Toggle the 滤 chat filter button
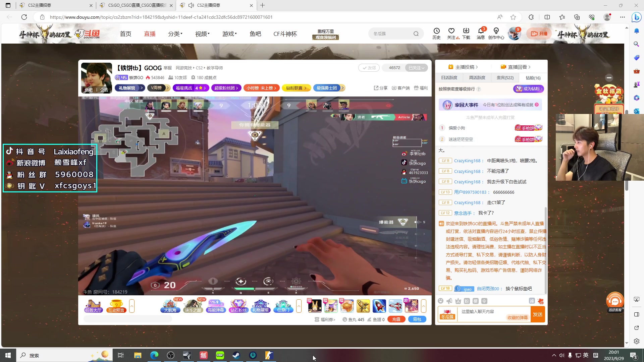Screen dimensions: 644x362 point(532,301)
